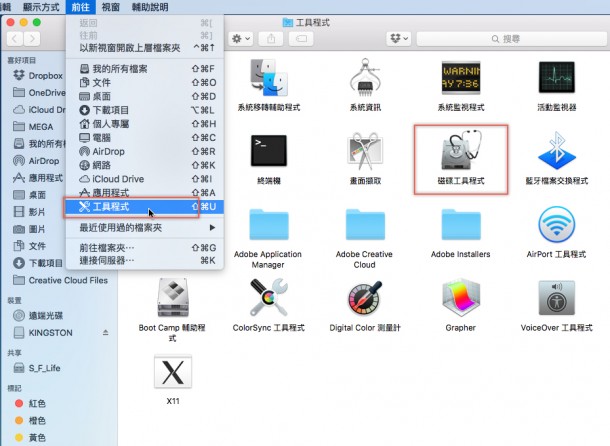Select the red (紅色) tag

click(30, 404)
